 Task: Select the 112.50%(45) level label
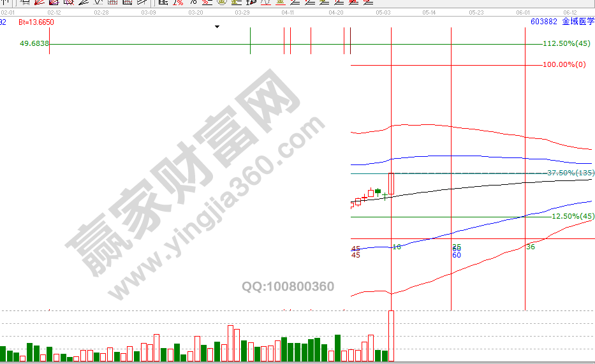tap(566, 43)
